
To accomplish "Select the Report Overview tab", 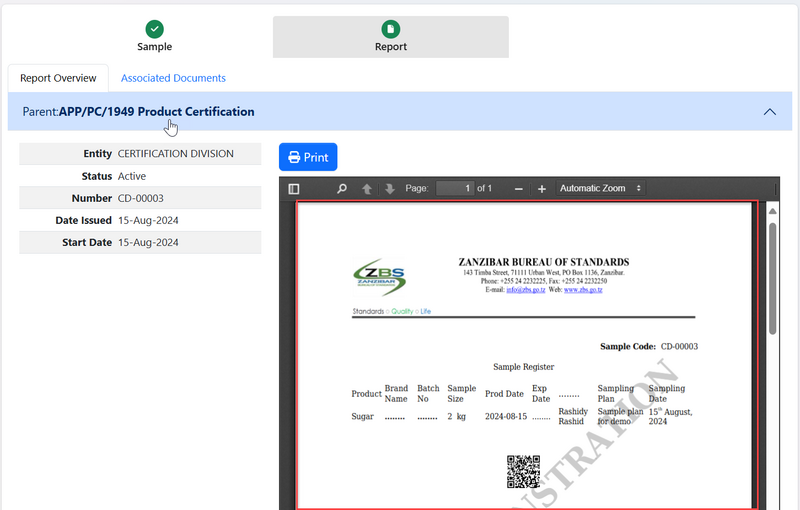I will 58,78.
